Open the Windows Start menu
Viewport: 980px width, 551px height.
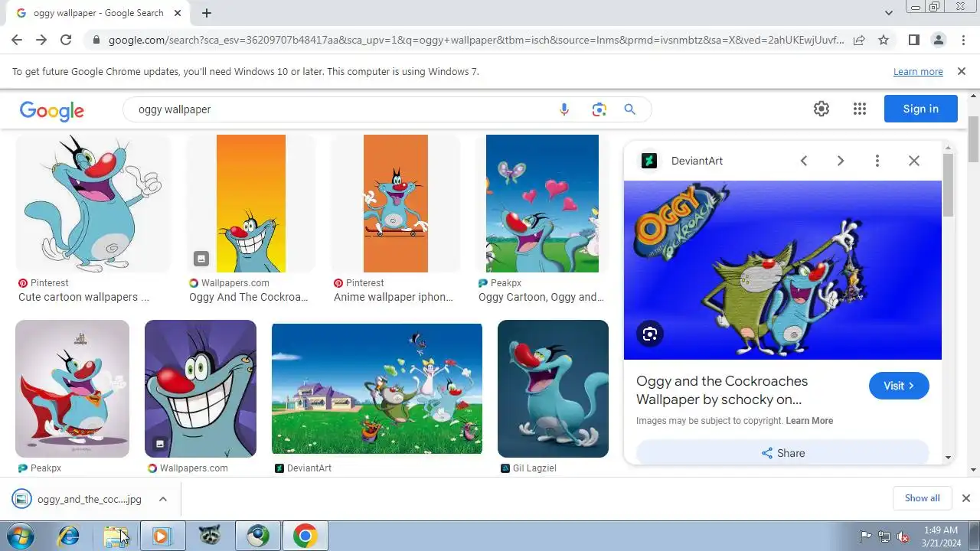[19, 536]
